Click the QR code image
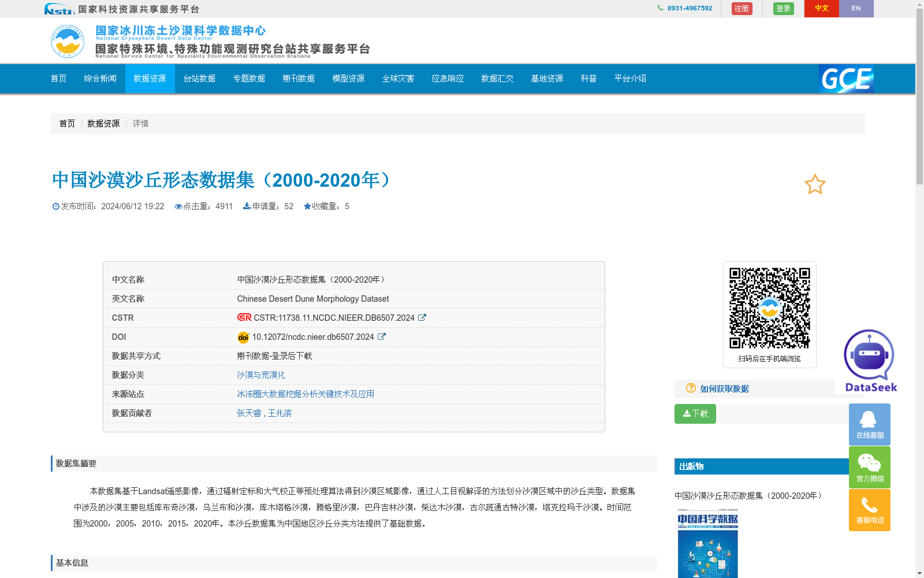The image size is (924, 578). (770, 308)
